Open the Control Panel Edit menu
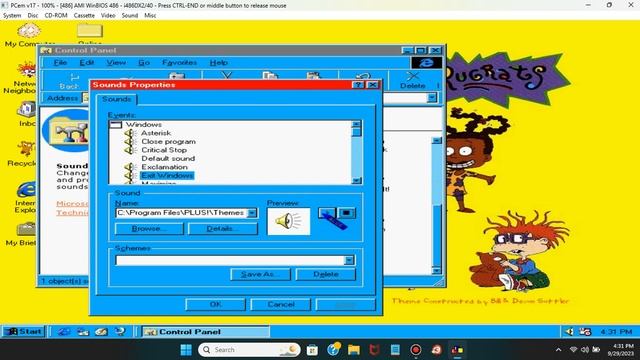 pyautogui.click(x=87, y=62)
